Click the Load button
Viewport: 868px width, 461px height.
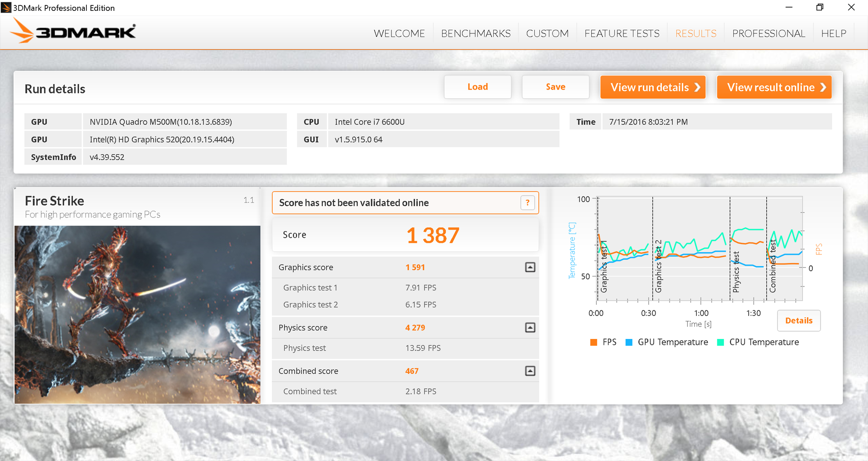tap(477, 87)
